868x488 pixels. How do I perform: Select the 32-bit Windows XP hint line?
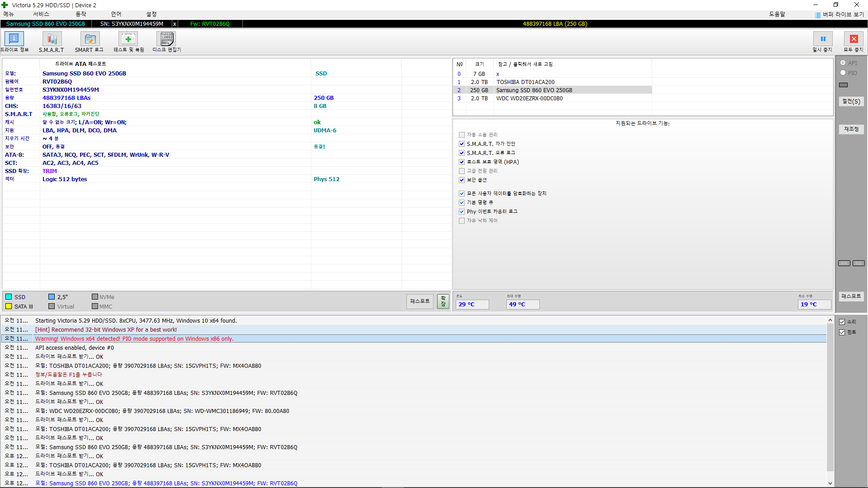point(414,330)
